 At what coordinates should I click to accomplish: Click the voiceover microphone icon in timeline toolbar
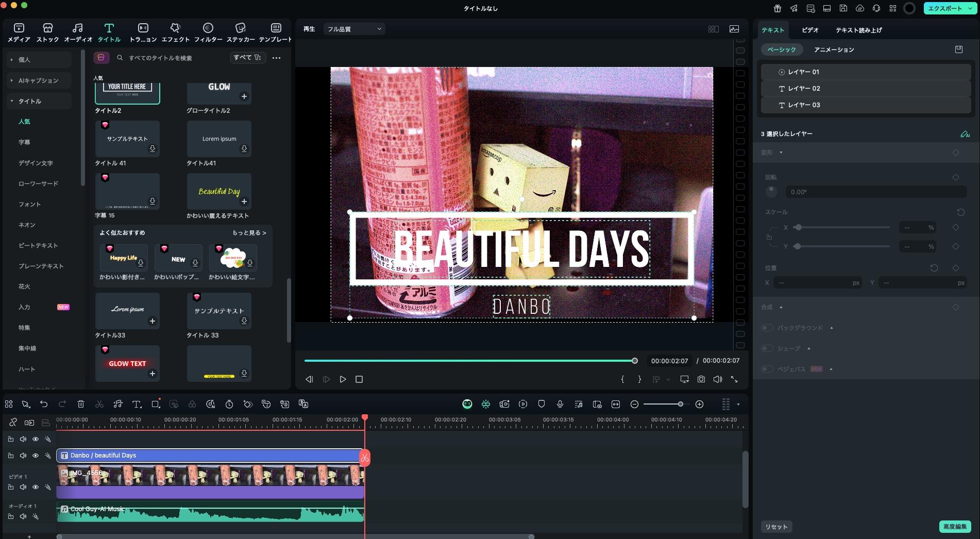point(560,404)
